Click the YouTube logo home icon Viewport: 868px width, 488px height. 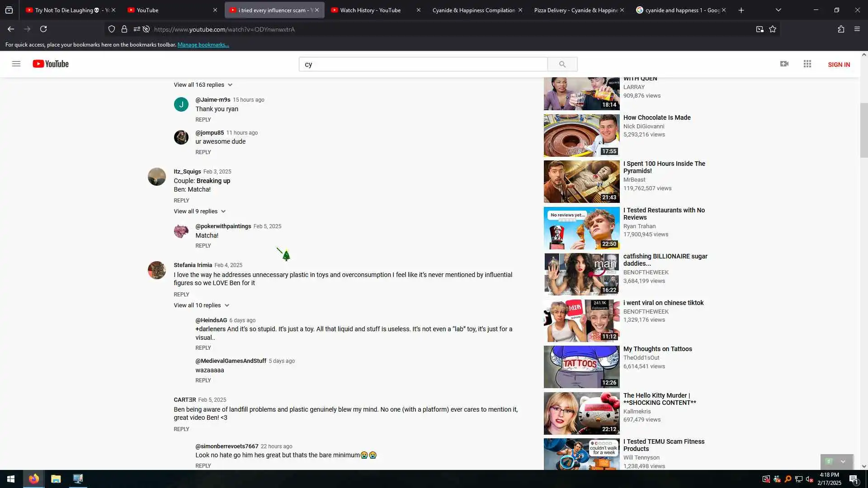[51, 64]
